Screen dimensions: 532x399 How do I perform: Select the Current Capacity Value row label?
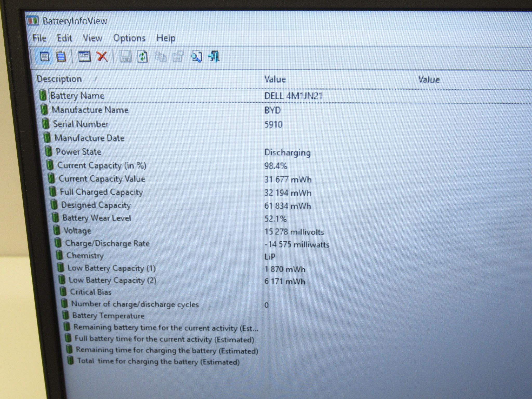pyautogui.click(x=102, y=179)
